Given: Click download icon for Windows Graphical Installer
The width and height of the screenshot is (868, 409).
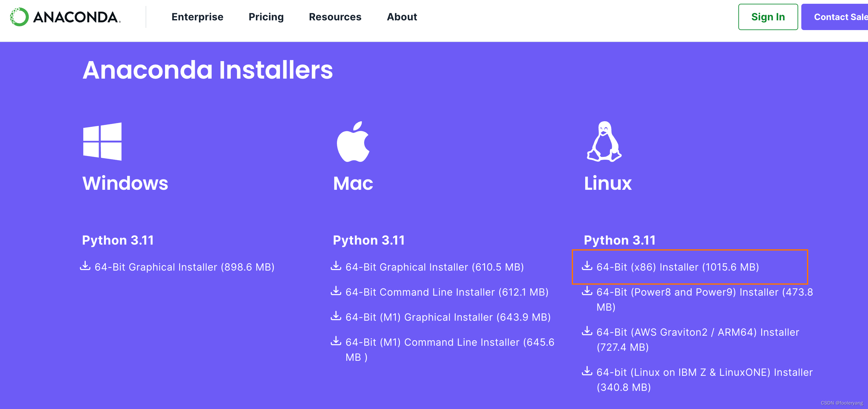Looking at the screenshot, I should click(85, 266).
